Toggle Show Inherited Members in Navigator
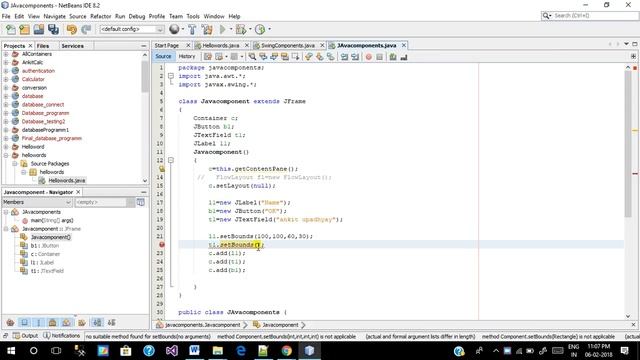This screenshot has width=640, height=360. pyautogui.click(x=11, y=322)
